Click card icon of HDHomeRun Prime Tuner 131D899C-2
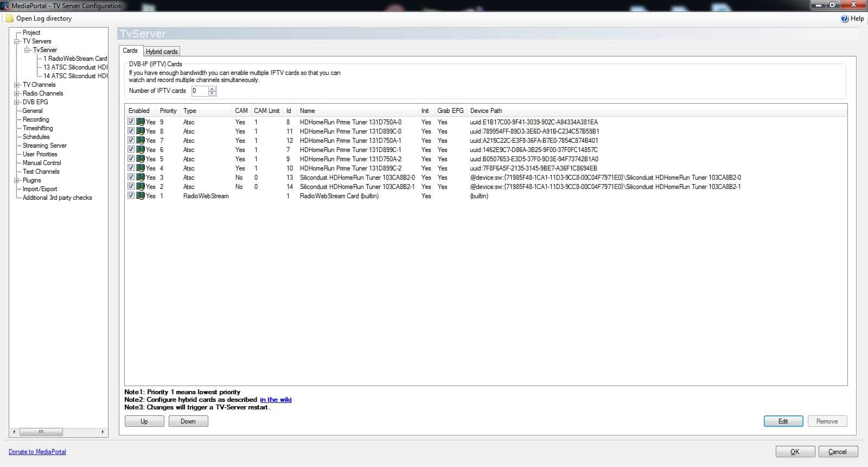868x467 pixels. pyautogui.click(x=141, y=168)
